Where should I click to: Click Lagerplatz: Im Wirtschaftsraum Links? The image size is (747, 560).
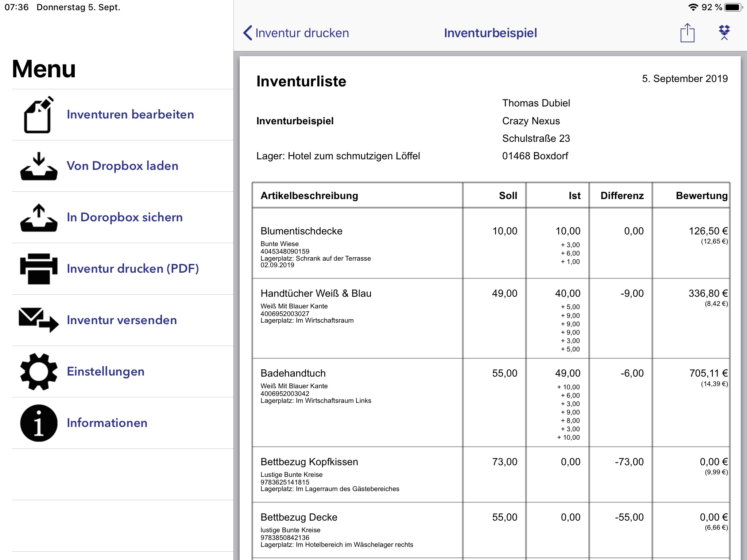click(316, 401)
